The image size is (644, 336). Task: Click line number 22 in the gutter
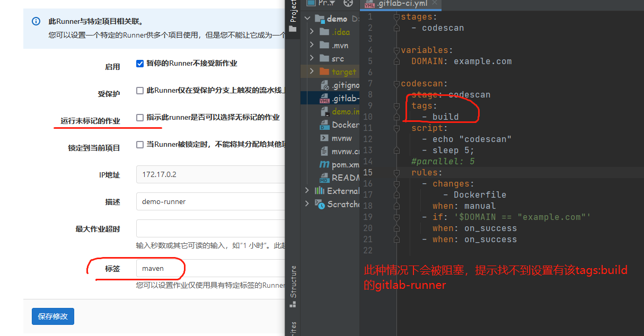pyautogui.click(x=368, y=251)
